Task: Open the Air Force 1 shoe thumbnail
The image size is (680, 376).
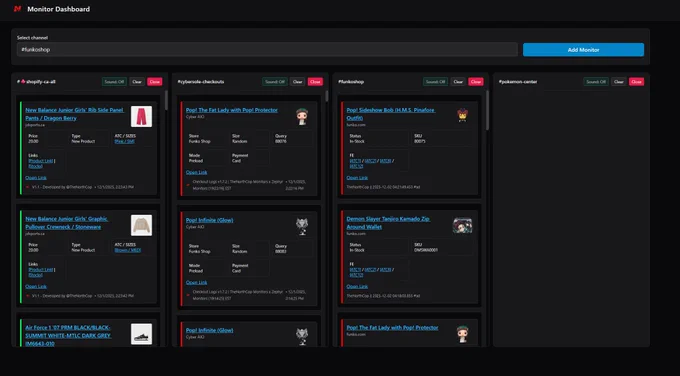Action: (141, 334)
